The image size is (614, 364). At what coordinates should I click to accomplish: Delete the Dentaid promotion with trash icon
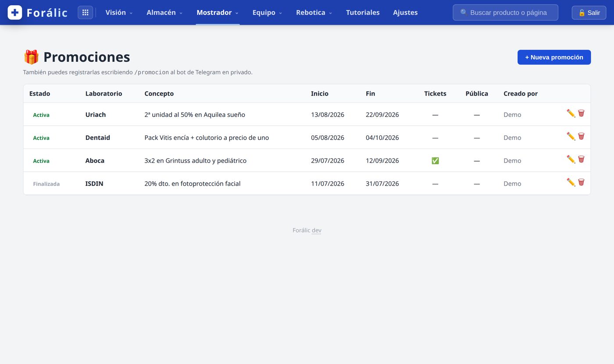click(x=581, y=136)
